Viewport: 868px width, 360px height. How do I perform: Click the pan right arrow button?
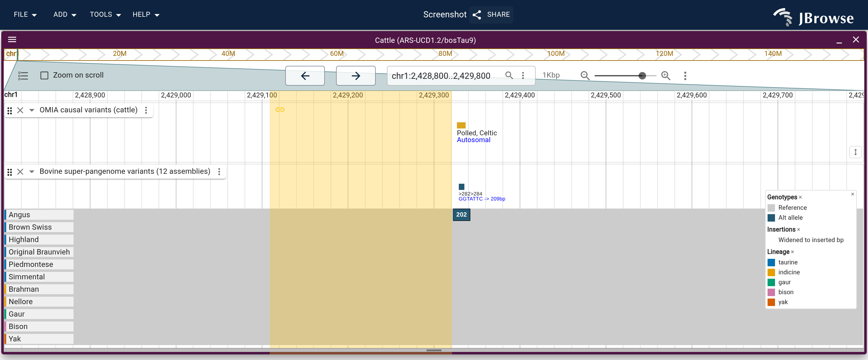[356, 76]
